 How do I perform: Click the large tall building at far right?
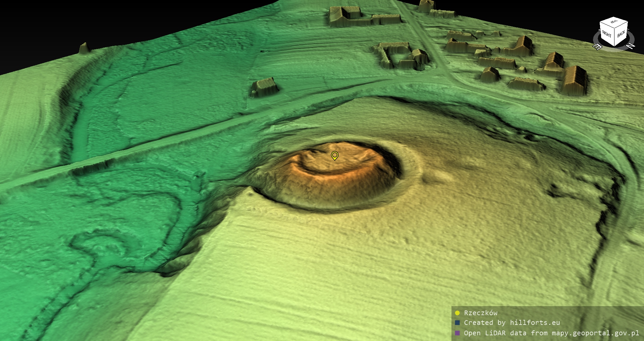(x=574, y=80)
